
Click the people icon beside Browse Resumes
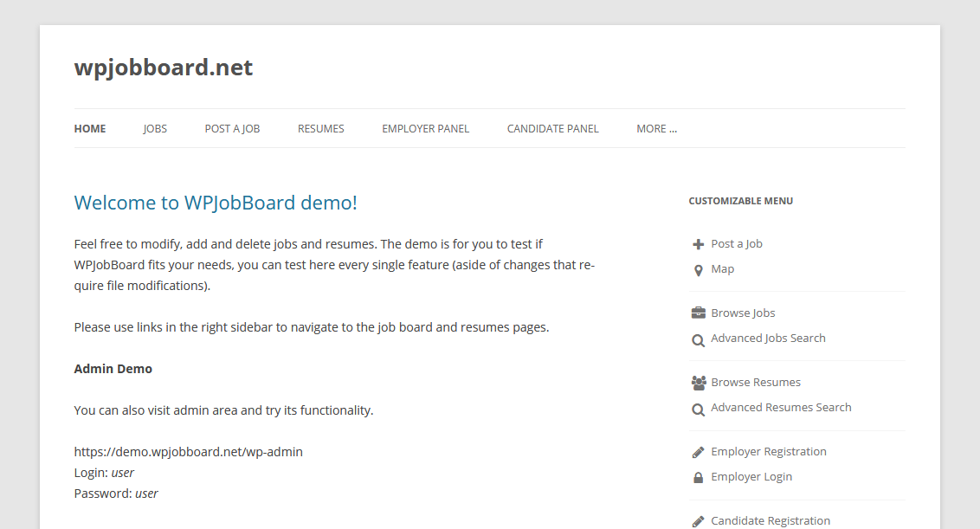[x=699, y=383]
